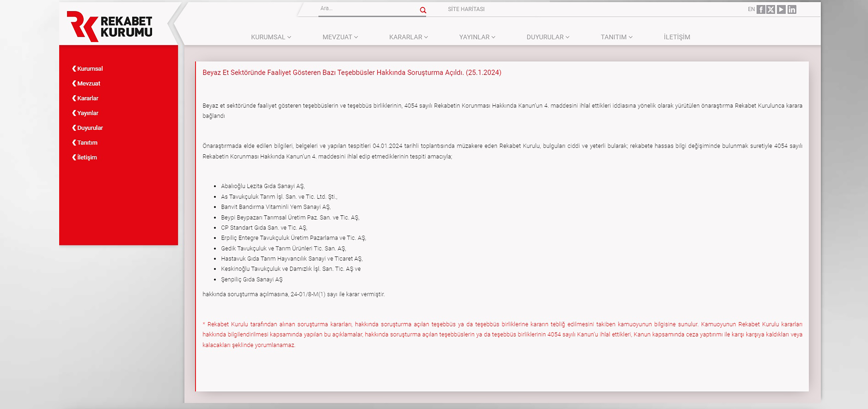868x409 pixels.
Task: Click the SİTE HARİTASI link
Action: [x=466, y=9]
